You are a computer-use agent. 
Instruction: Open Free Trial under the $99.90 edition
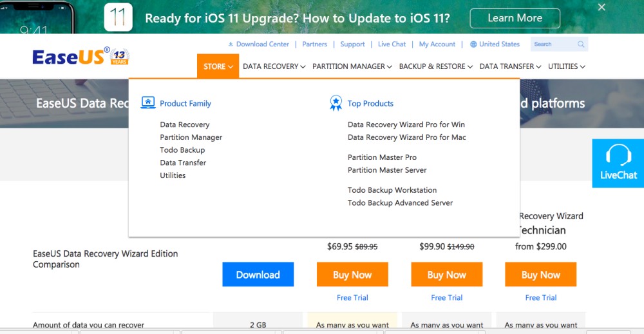pos(446,298)
